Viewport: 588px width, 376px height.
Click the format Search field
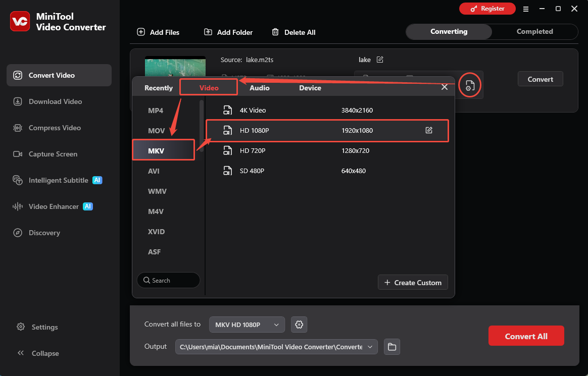point(168,280)
